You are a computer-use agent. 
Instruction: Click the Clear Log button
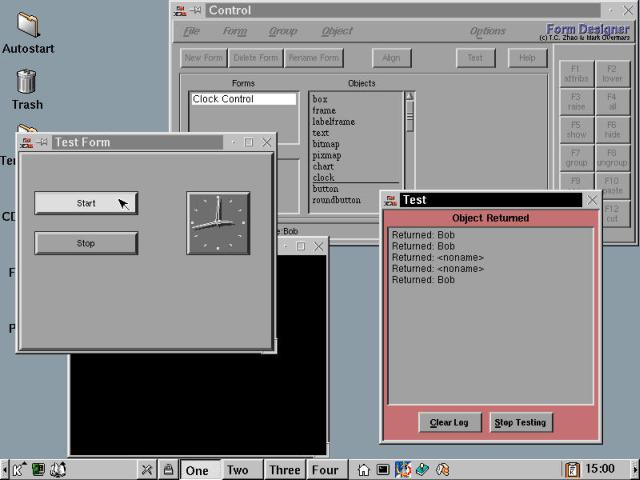(449, 422)
